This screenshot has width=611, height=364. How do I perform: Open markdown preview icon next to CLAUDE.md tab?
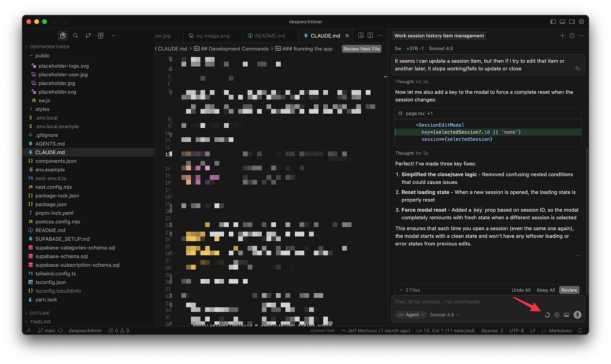click(361, 36)
